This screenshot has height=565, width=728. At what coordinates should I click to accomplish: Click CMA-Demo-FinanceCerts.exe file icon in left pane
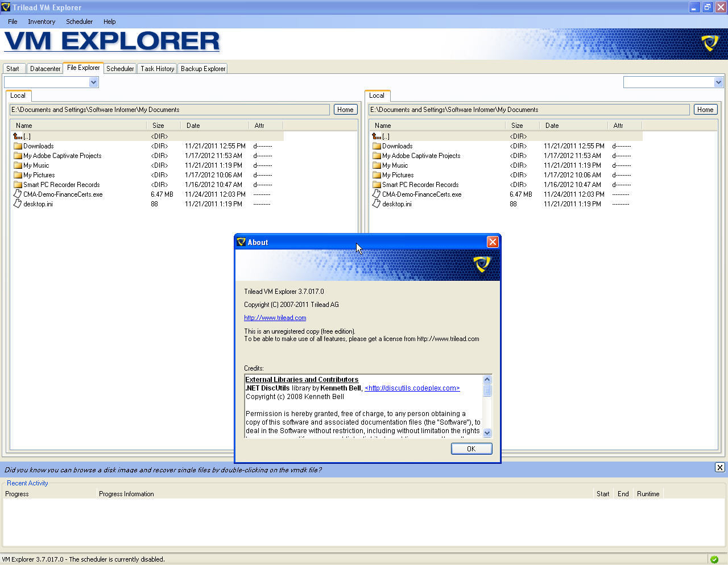[x=18, y=194]
